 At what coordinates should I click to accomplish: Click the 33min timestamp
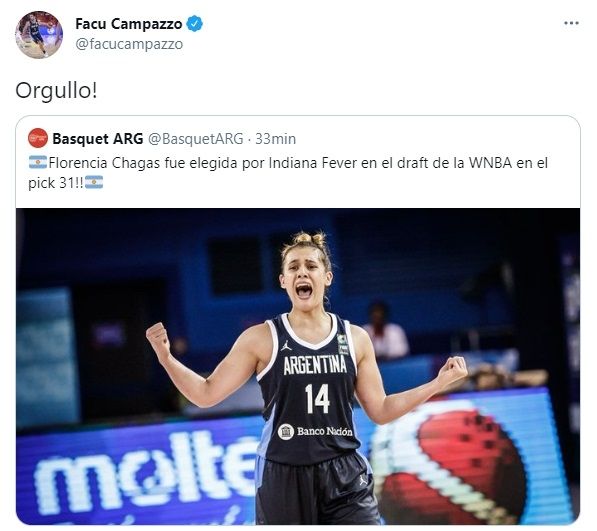[275, 139]
